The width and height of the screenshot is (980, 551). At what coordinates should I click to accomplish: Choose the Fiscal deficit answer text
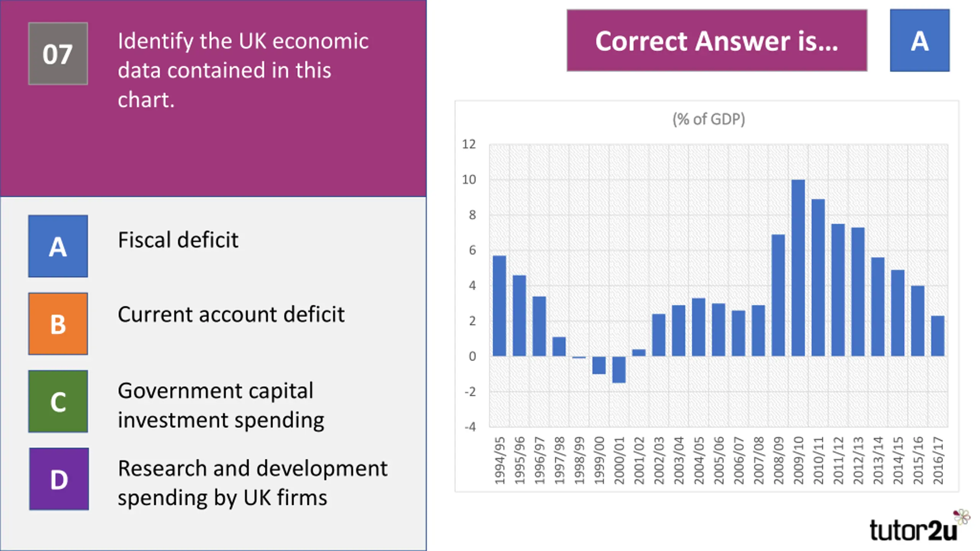click(x=178, y=240)
